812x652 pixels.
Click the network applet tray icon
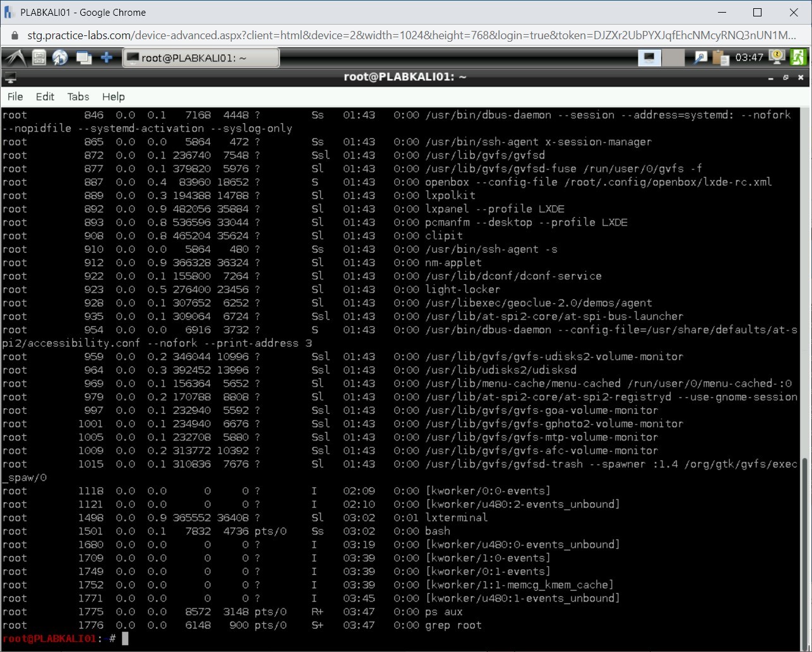pyautogui.click(x=700, y=58)
